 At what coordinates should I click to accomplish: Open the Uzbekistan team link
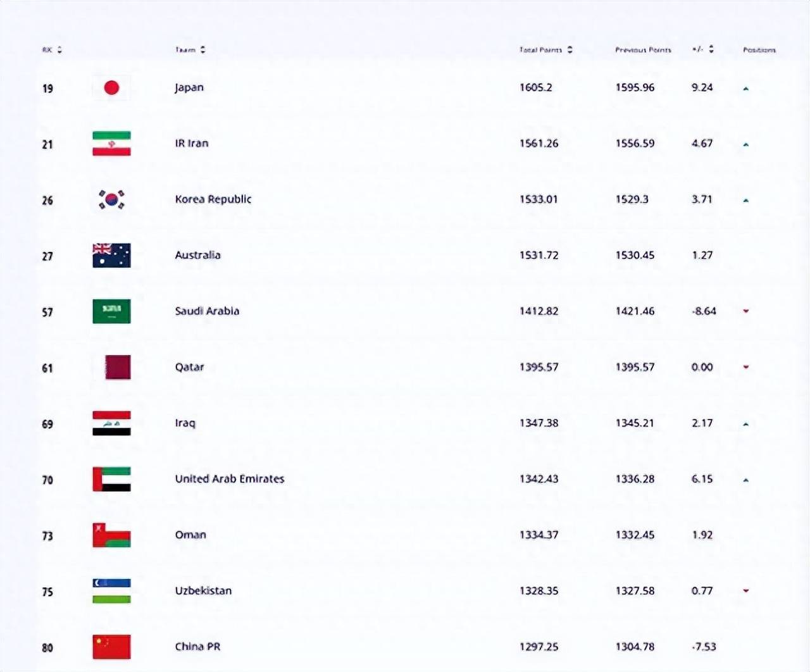coord(203,590)
